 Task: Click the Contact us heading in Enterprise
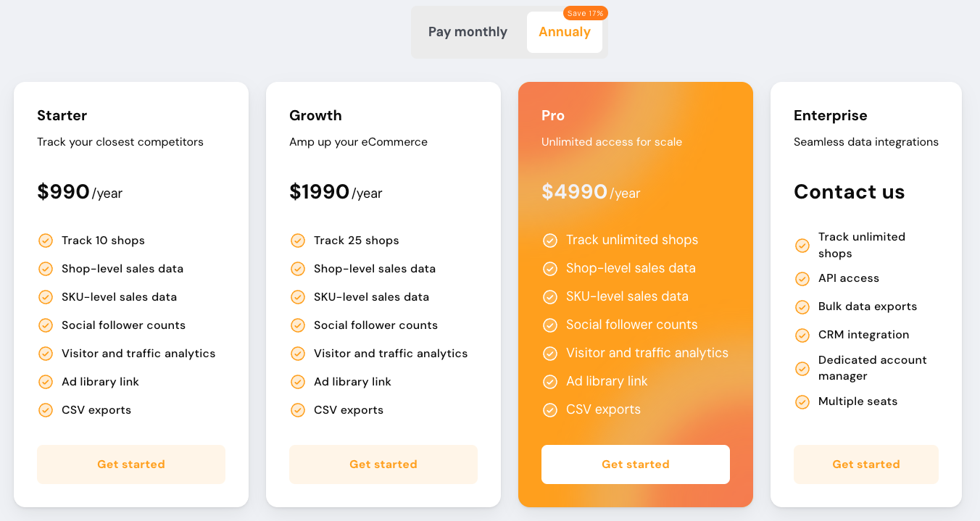(849, 192)
